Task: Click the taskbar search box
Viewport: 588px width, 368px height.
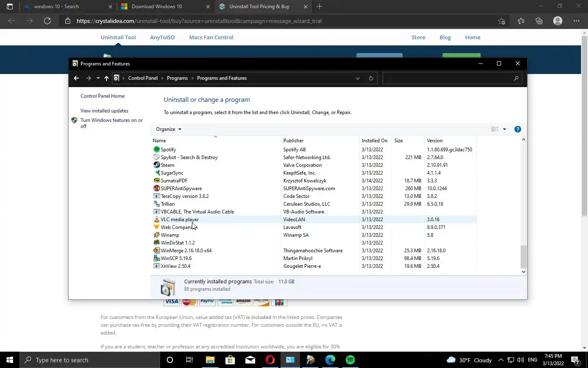Action: click(90, 360)
